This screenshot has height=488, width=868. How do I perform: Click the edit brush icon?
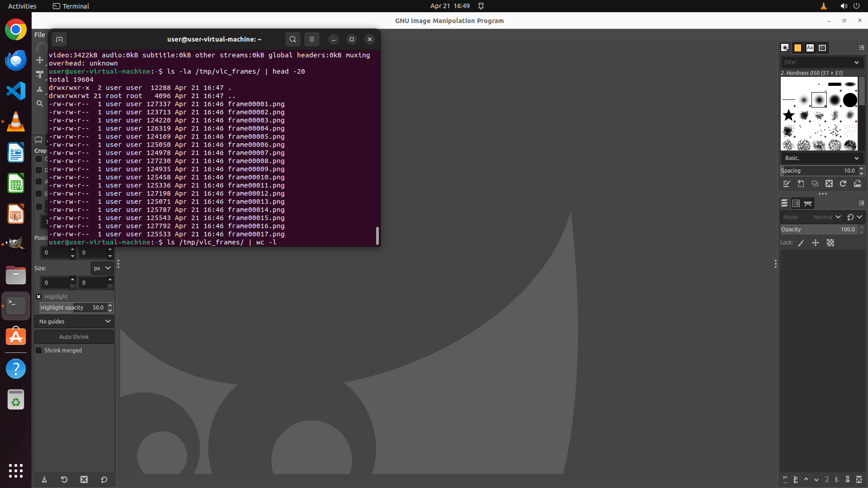pyautogui.click(x=787, y=183)
